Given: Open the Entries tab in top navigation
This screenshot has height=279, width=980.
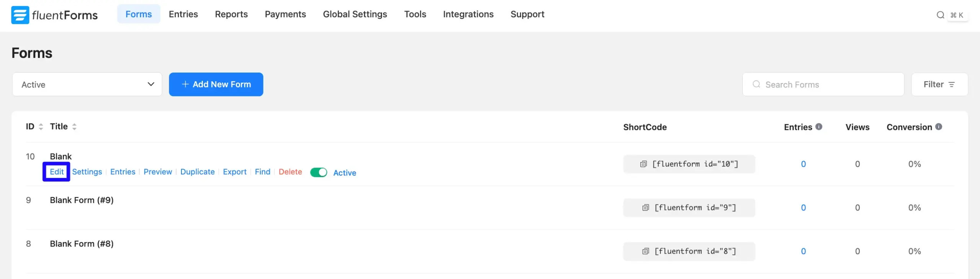Looking at the screenshot, I should 183,14.
